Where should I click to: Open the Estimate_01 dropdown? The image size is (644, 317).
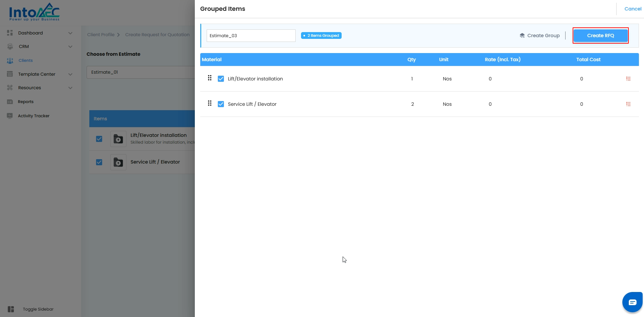141,72
